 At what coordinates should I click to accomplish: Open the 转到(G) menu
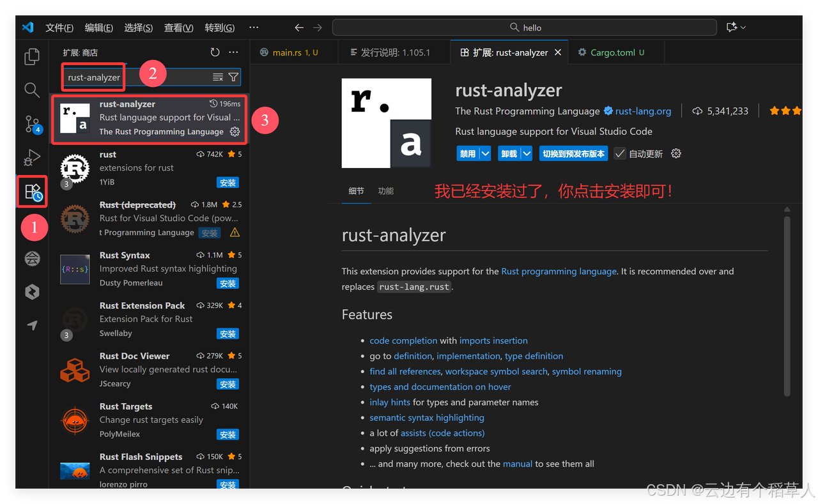click(219, 27)
